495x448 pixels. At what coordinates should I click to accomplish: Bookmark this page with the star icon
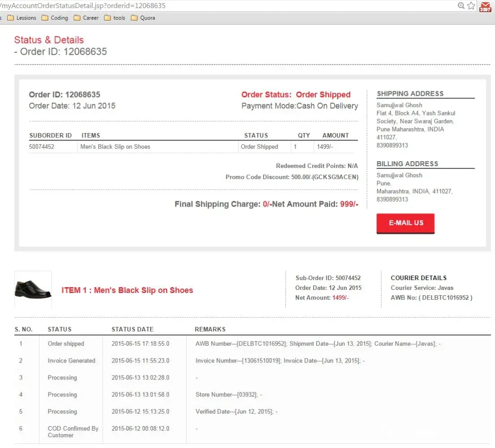471,6
